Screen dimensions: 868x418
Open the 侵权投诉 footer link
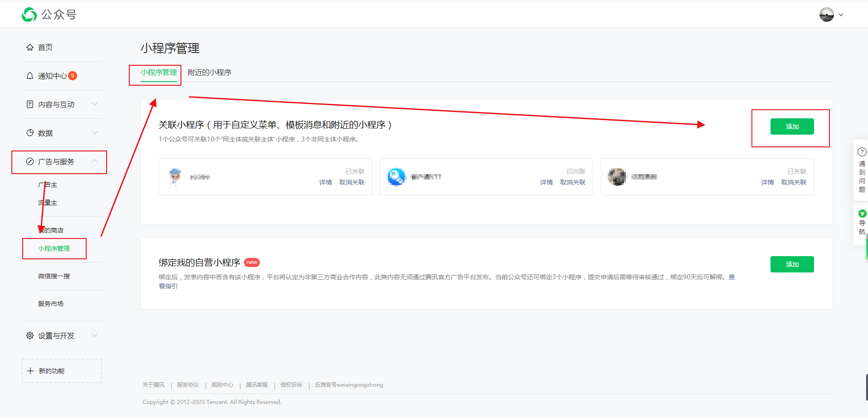(291, 385)
